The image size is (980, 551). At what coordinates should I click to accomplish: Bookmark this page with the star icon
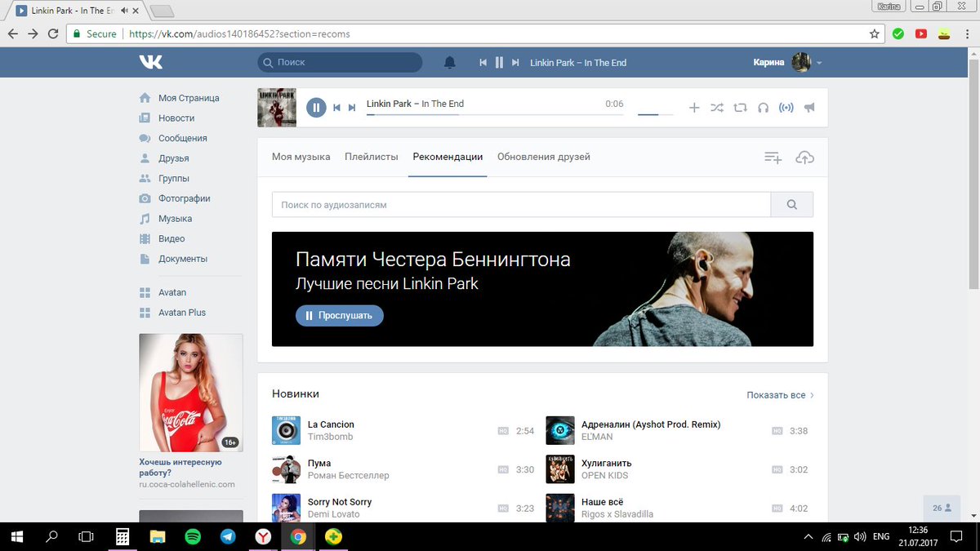coord(875,34)
